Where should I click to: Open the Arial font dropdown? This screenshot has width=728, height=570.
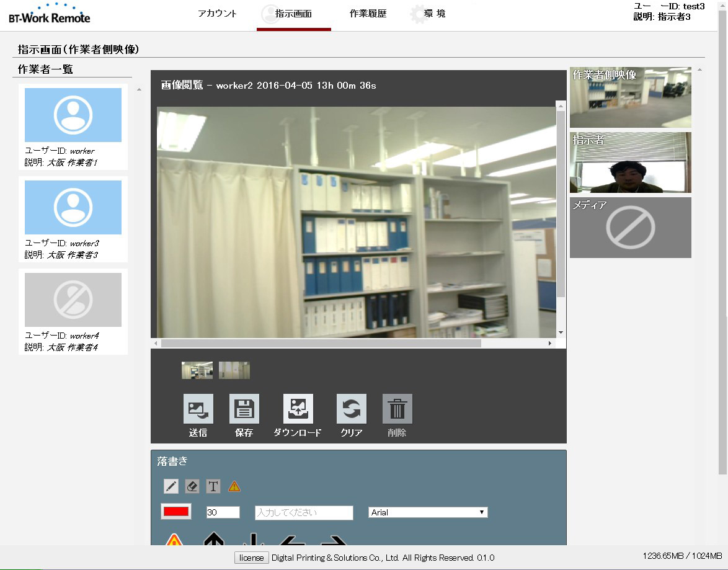pyautogui.click(x=428, y=512)
